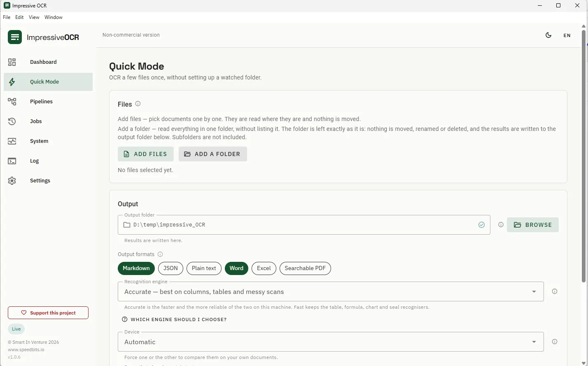Open the Jobs history clock icon
This screenshot has height=366, width=588.
(x=12, y=121)
